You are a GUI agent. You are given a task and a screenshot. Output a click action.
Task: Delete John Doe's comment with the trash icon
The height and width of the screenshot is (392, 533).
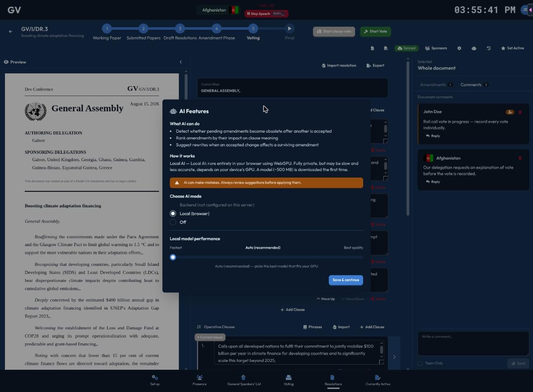520,112
